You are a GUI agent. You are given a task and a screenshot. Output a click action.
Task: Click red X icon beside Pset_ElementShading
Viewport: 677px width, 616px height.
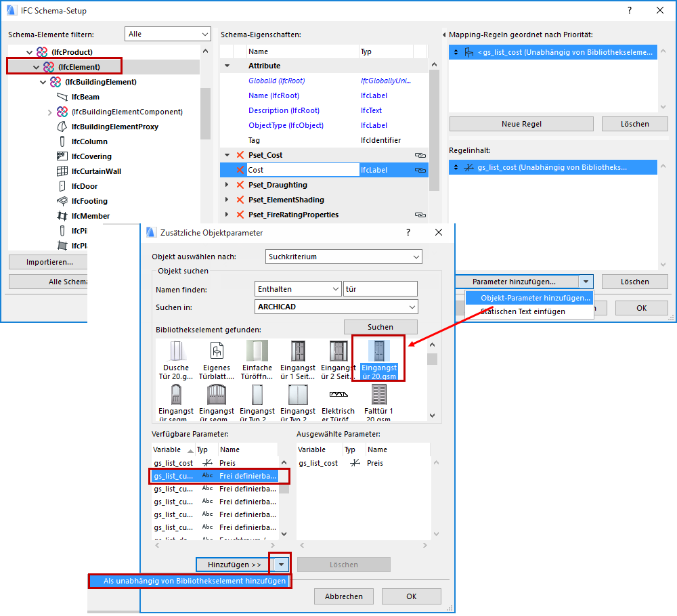click(240, 200)
